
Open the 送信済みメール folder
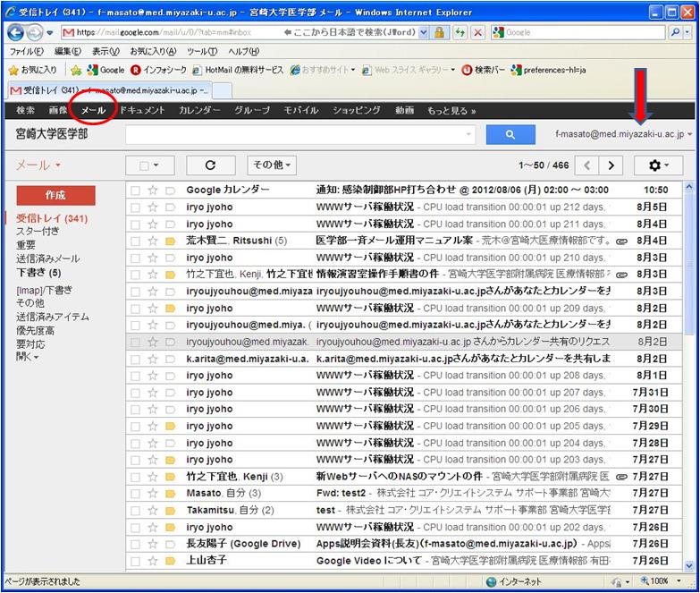[x=47, y=258]
